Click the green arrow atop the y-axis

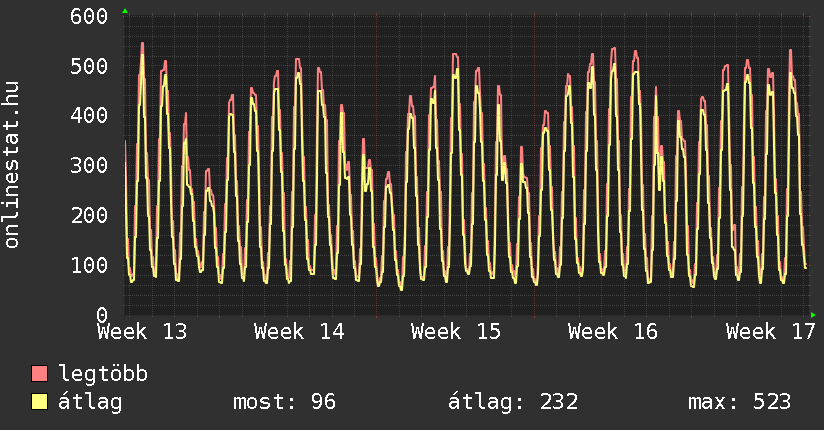pos(125,11)
